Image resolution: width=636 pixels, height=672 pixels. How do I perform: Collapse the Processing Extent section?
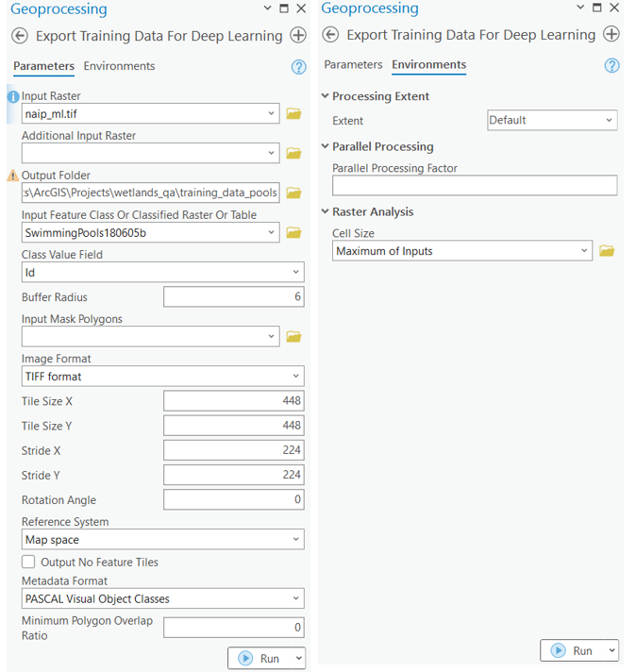[326, 96]
